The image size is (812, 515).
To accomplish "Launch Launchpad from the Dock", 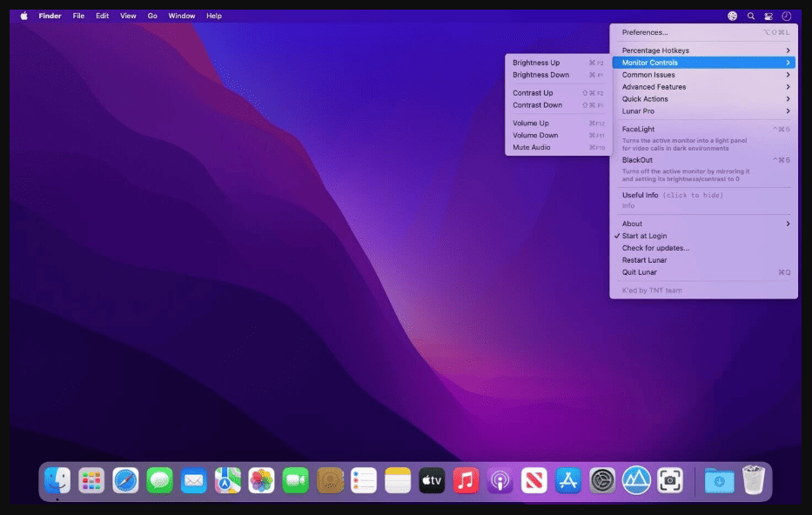I will (91, 480).
